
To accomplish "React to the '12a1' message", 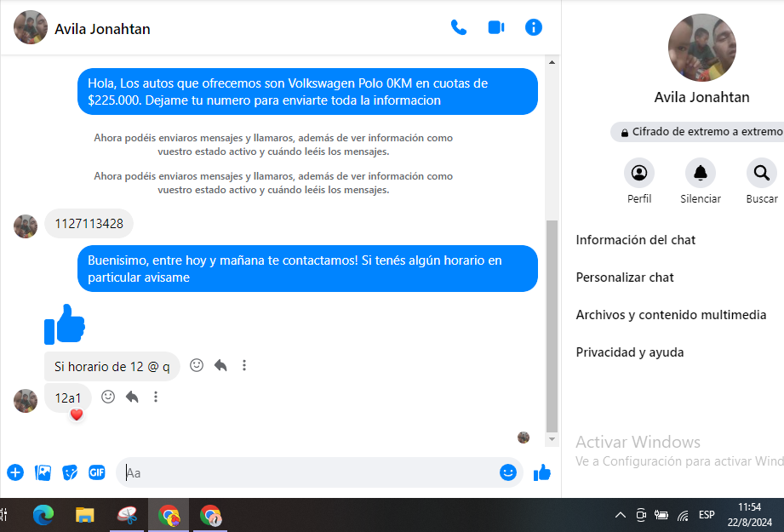I will pyautogui.click(x=108, y=397).
